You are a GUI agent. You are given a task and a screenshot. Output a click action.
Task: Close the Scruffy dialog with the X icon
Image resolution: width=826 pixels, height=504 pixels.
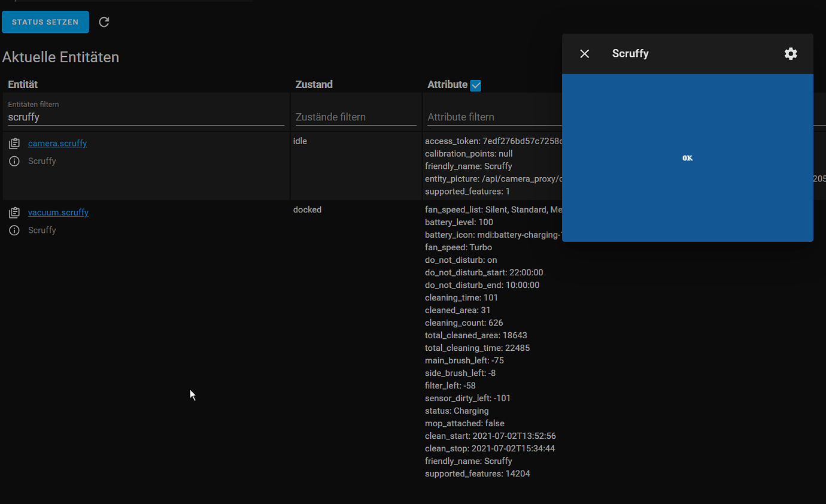coord(584,53)
